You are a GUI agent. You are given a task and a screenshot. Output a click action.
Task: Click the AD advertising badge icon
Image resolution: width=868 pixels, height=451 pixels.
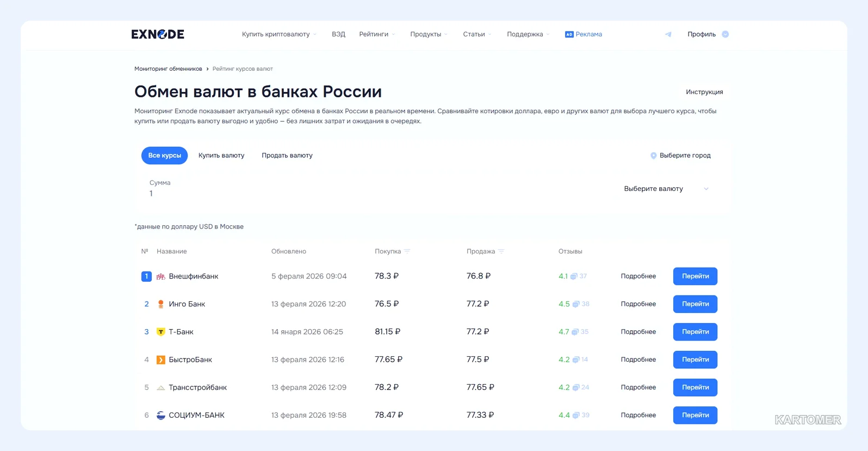point(569,34)
